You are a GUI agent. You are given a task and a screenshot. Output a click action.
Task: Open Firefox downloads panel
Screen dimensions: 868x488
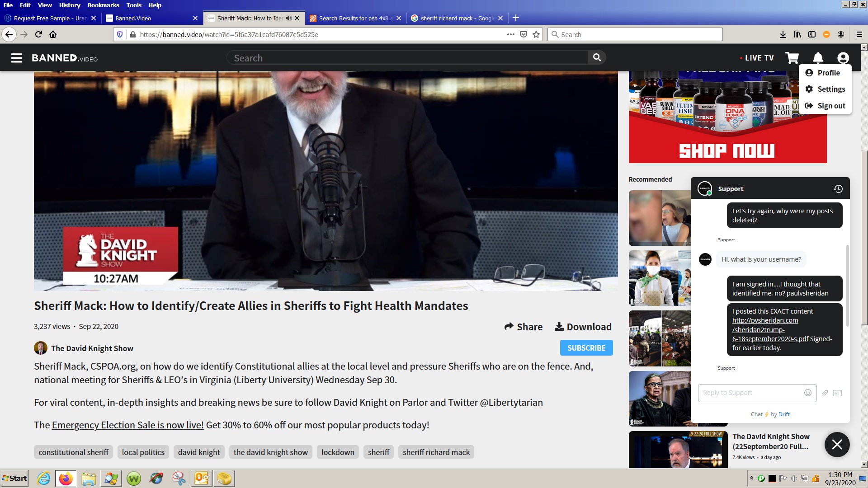pyautogui.click(x=783, y=34)
